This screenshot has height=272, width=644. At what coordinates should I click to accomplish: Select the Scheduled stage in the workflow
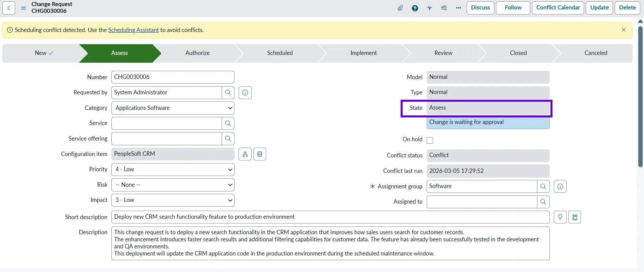[x=280, y=53]
